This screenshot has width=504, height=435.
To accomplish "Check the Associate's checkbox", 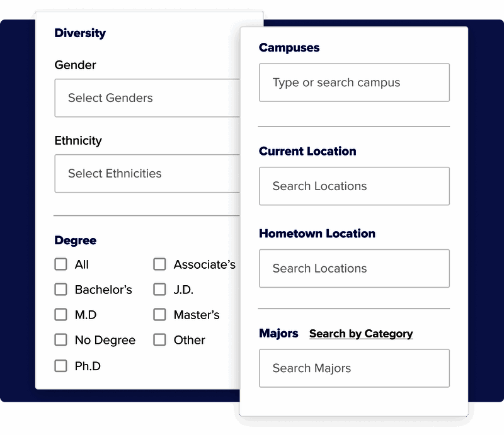I will pyautogui.click(x=159, y=264).
